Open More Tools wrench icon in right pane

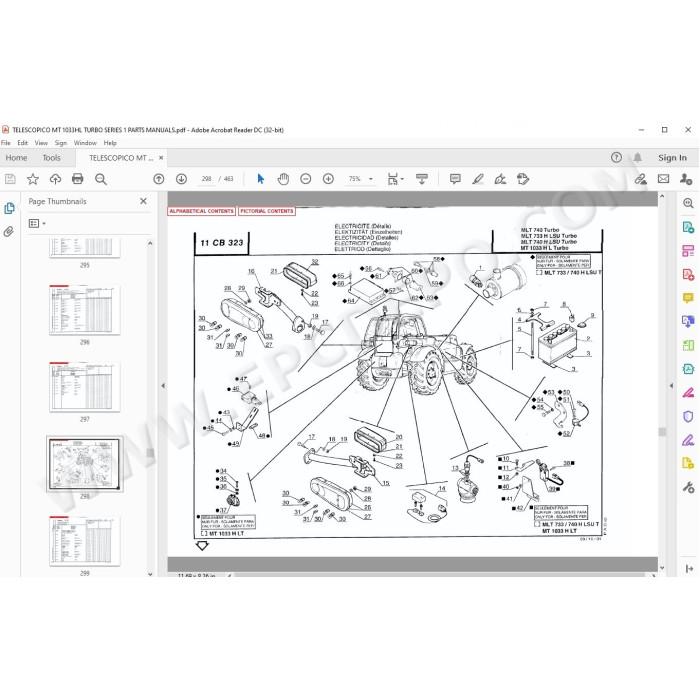click(x=688, y=488)
